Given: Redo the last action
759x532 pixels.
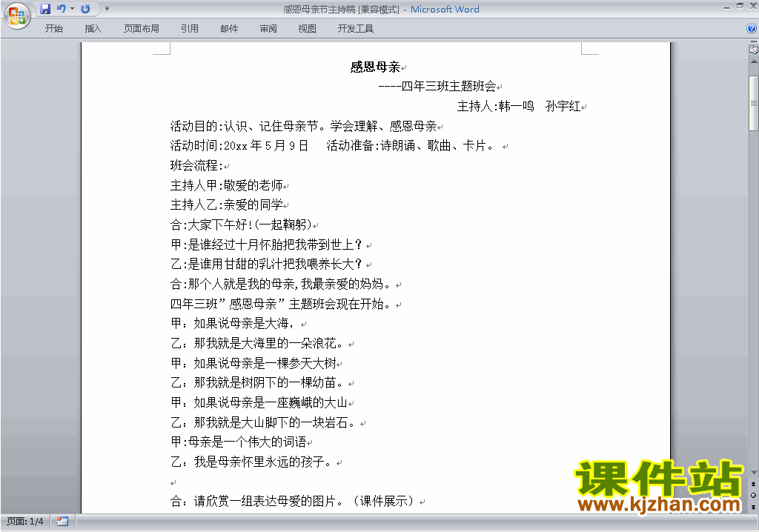Looking at the screenshot, I should pyautogui.click(x=85, y=9).
